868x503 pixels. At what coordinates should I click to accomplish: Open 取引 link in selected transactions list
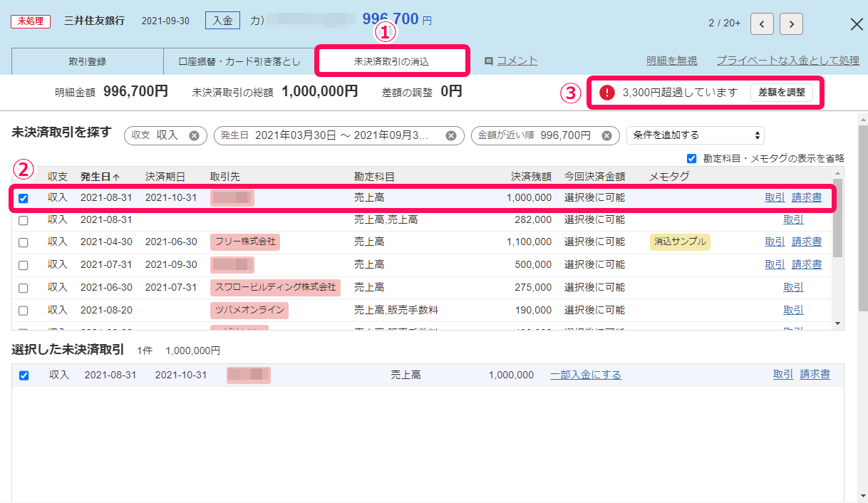(782, 375)
